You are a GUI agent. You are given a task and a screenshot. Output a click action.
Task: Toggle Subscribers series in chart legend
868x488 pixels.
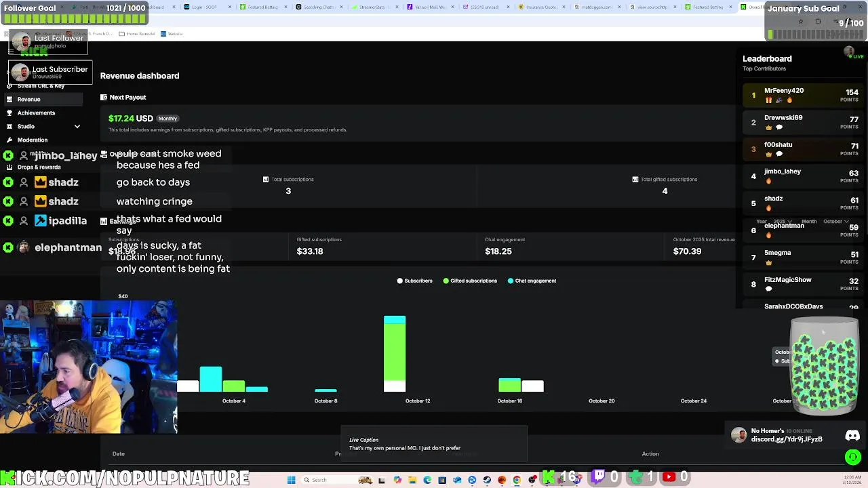click(x=414, y=281)
